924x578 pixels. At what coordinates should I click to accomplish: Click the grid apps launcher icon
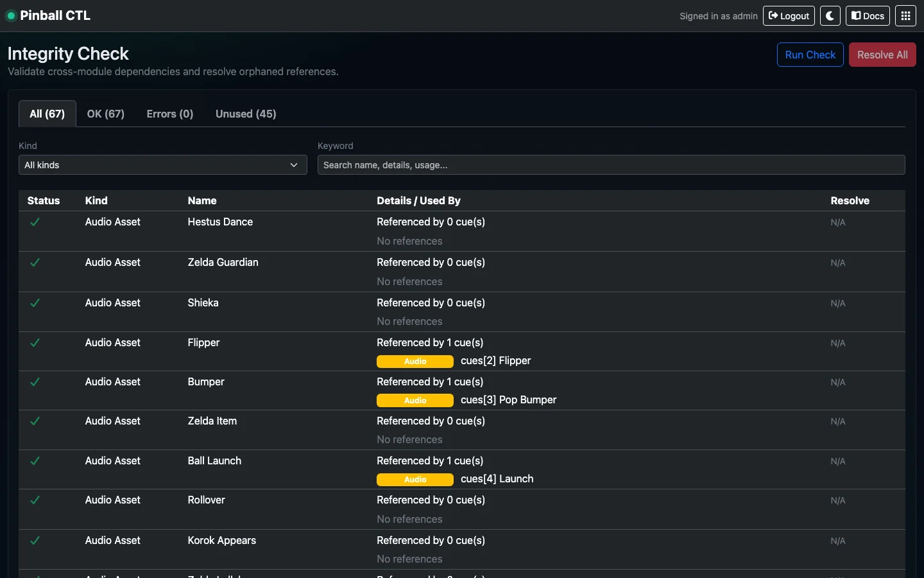[x=905, y=15]
